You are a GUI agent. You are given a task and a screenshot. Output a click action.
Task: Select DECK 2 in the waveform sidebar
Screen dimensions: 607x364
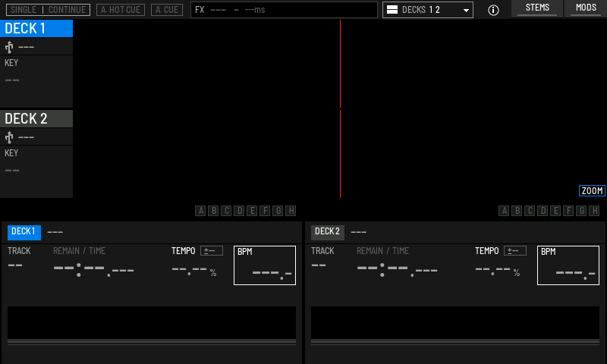tap(36, 119)
